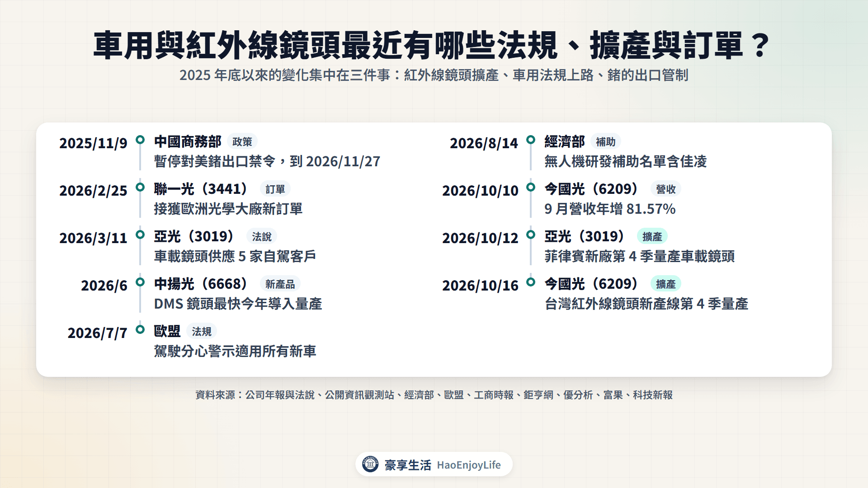The width and height of the screenshot is (868, 488).
Task: Click the timeline marker for 2026/10/10
Action: (x=531, y=187)
